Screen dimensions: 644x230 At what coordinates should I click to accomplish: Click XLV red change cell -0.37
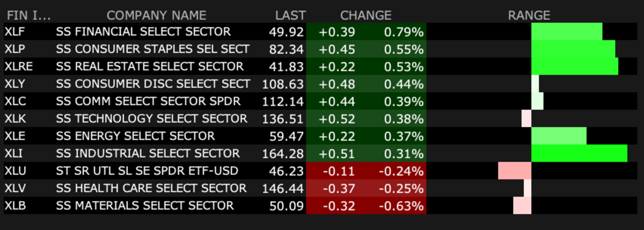[x=339, y=188]
